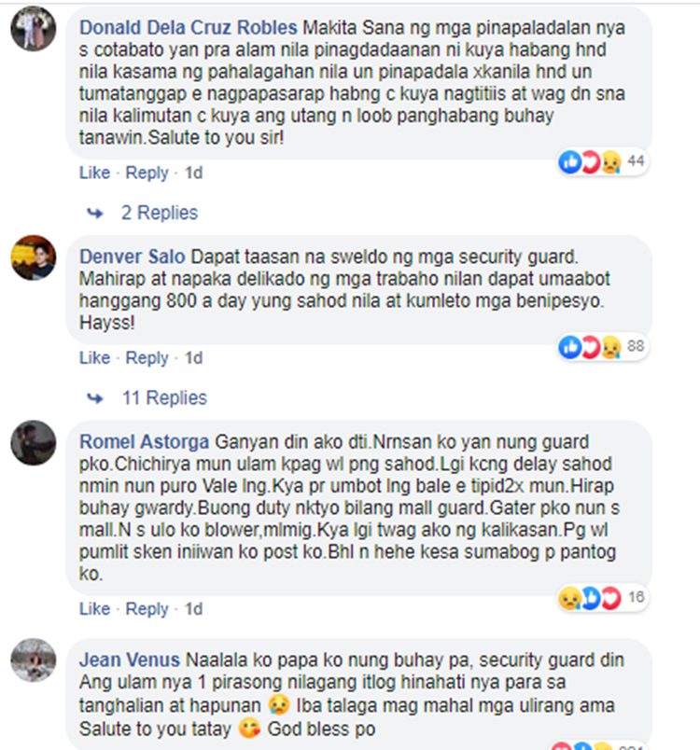
Task: Click the reply arrow icon beside 11 Replies
Action: tap(95, 398)
